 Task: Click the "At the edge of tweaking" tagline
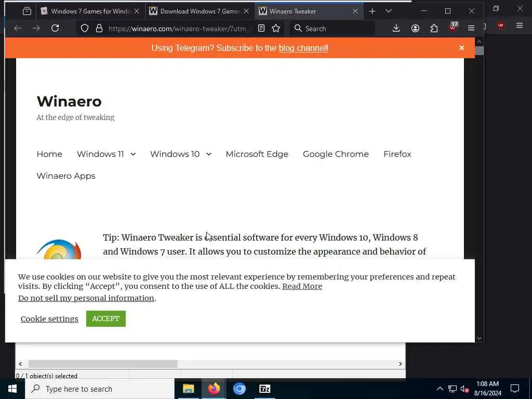(75, 117)
